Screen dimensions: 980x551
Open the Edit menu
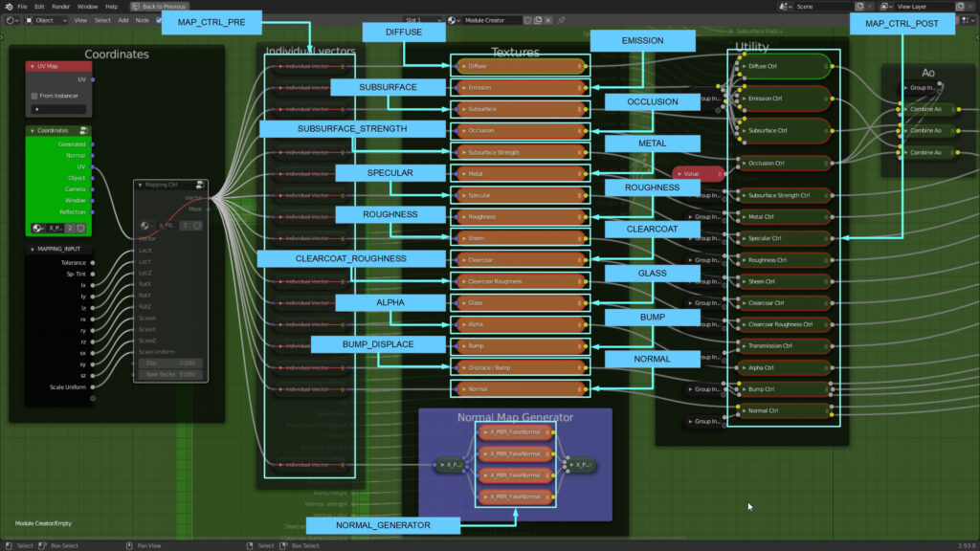[39, 7]
